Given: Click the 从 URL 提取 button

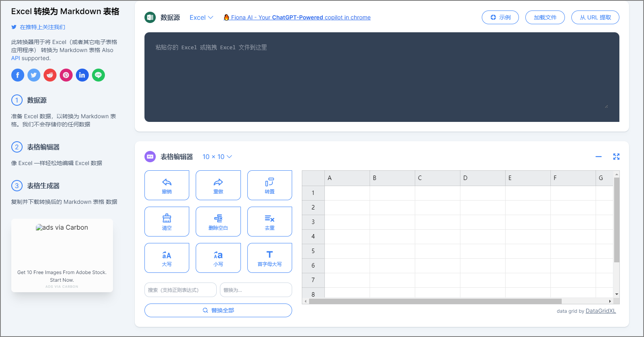Looking at the screenshot, I should pos(595,17).
